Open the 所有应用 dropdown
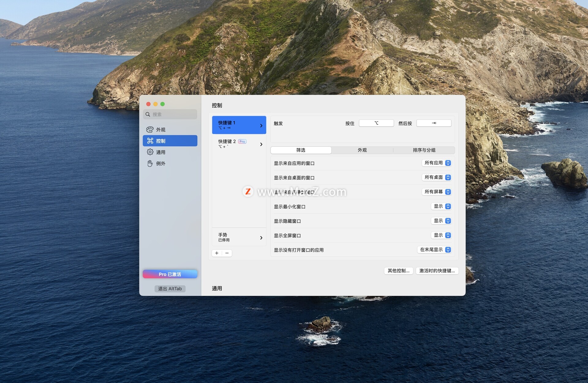Image resolution: width=588 pixels, height=383 pixels. tap(436, 163)
